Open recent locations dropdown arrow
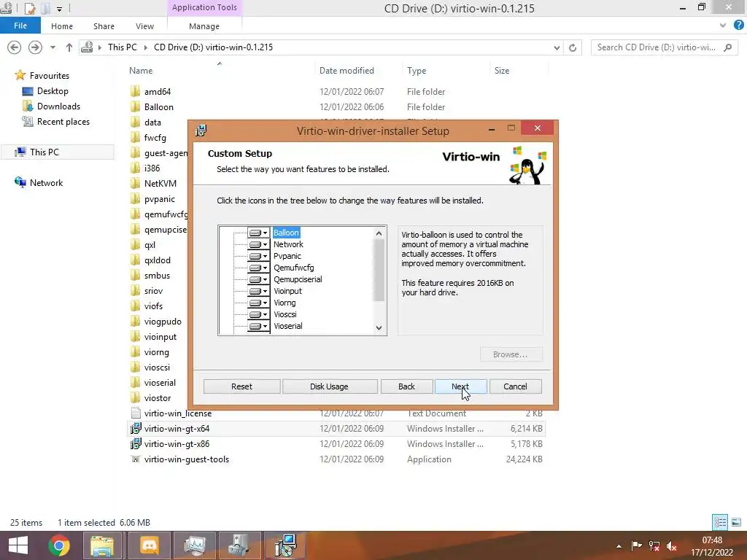 click(53, 47)
